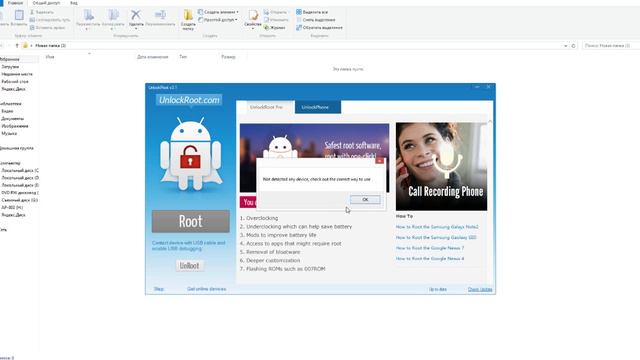Open the Вид ribbon tab
The width and height of the screenshot is (640, 360).
coord(73,3)
